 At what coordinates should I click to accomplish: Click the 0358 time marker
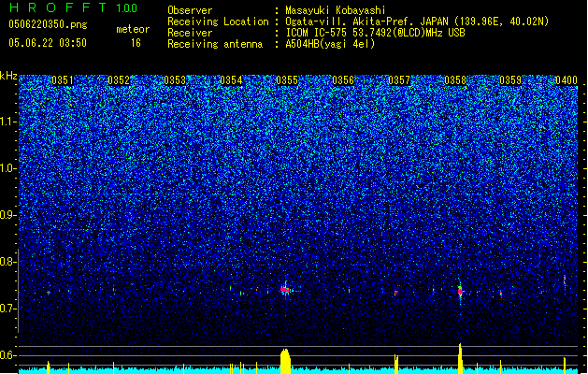click(455, 80)
